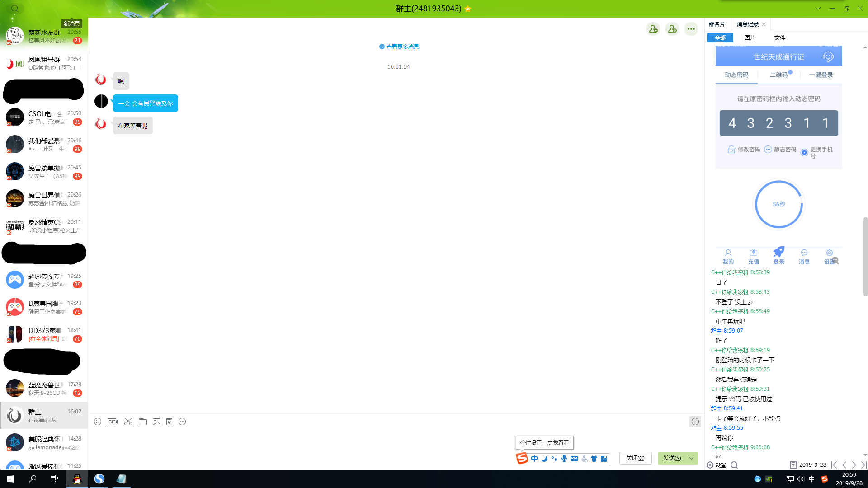Toggle Sogou Chinese input mode indicator
This screenshot has height=488, width=868.
(534, 459)
